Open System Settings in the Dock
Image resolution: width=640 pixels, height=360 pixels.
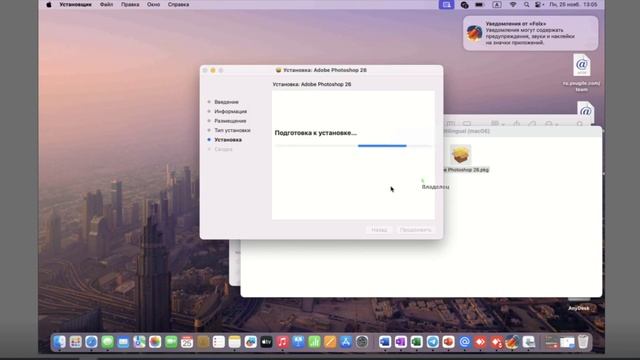tap(362, 342)
